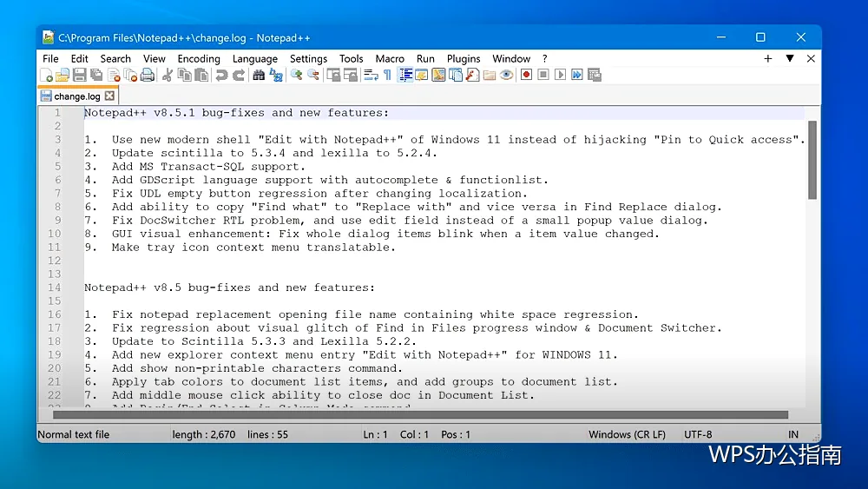Zoom in with magnifier icon
The image size is (868, 489).
(296, 75)
